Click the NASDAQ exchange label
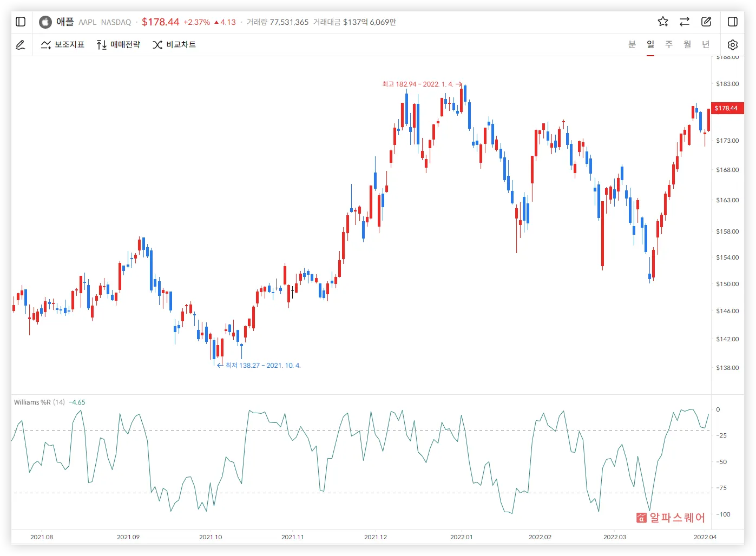This screenshot has width=756, height=556. click(x=116, y=22)
